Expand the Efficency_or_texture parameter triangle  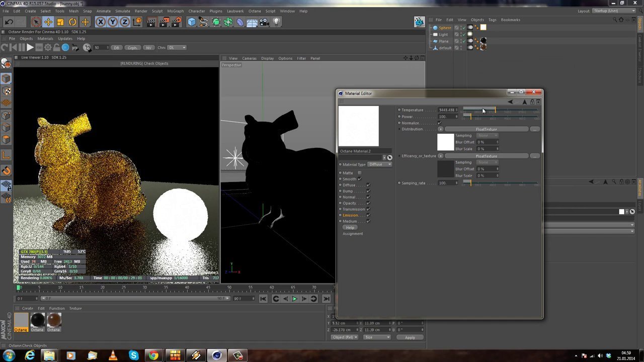pyautogui.click(x=399, y=156)
